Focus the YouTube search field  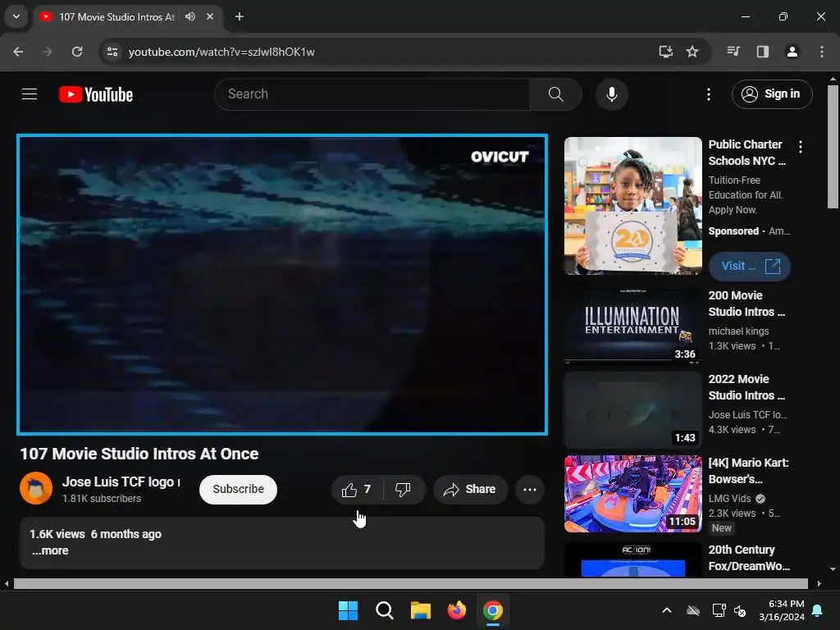pyautogui.click(x=372, y=94)
